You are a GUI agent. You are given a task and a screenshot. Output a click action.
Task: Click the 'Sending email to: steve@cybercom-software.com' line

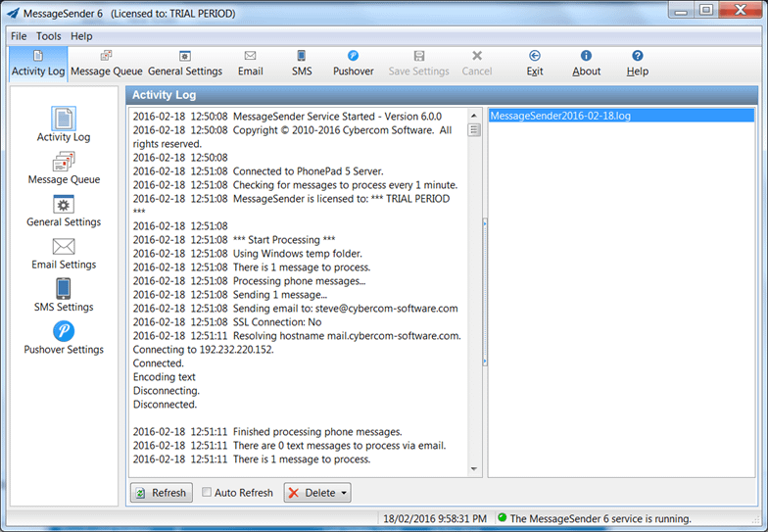click(345, 309)
